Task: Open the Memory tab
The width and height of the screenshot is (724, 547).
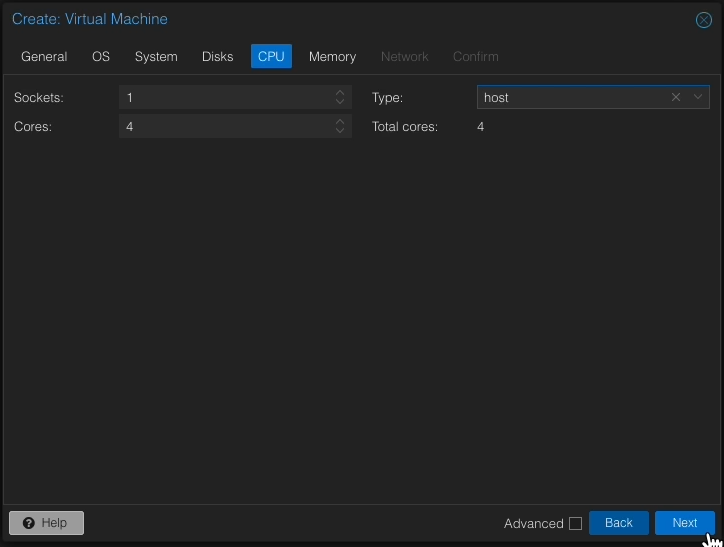Action: coord(332,56)
